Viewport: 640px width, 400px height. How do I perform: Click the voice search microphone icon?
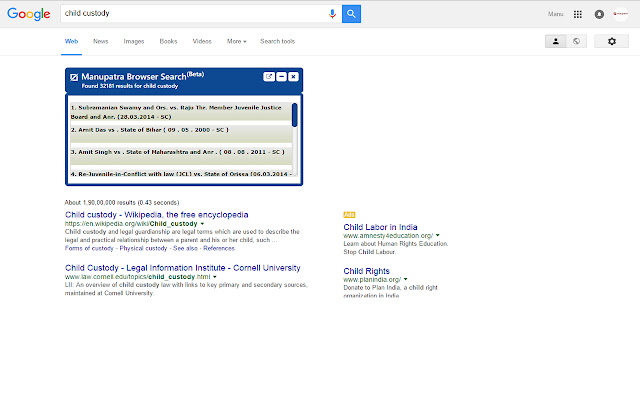pyautogui.click(x=332, y=14)
